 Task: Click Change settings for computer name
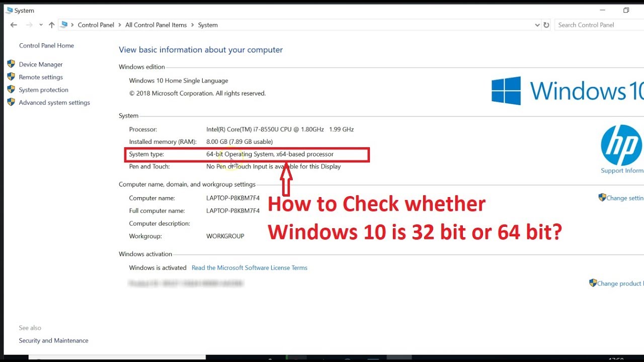(x=625, y=198)
